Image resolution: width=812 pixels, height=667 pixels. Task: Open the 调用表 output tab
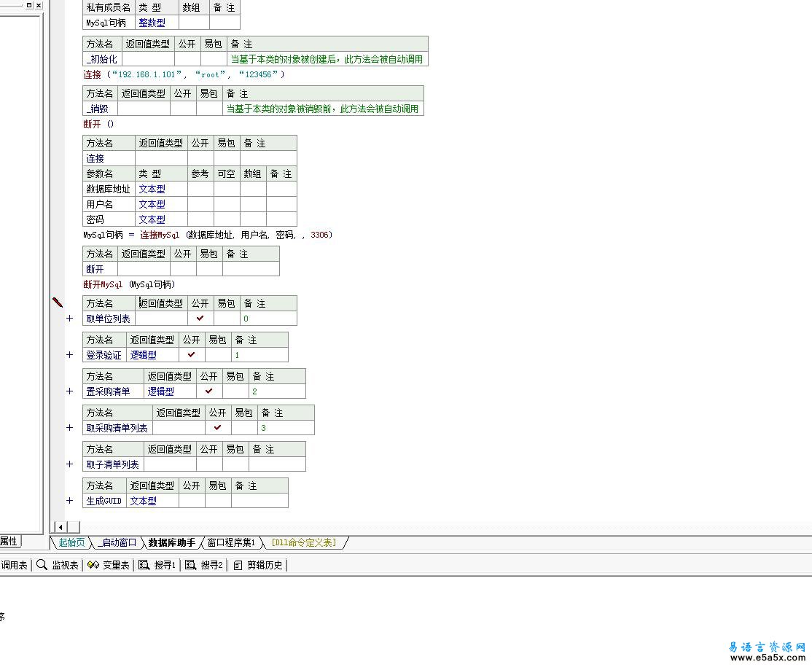14,565
